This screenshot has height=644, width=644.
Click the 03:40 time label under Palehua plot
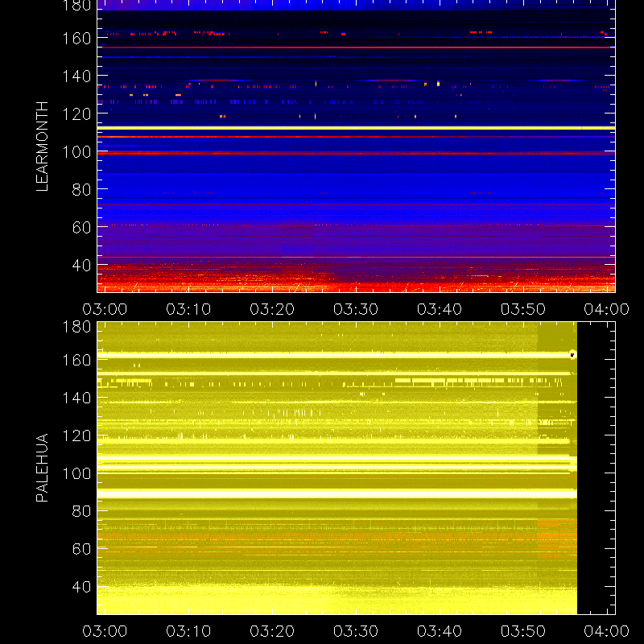[x=440, y=631]
